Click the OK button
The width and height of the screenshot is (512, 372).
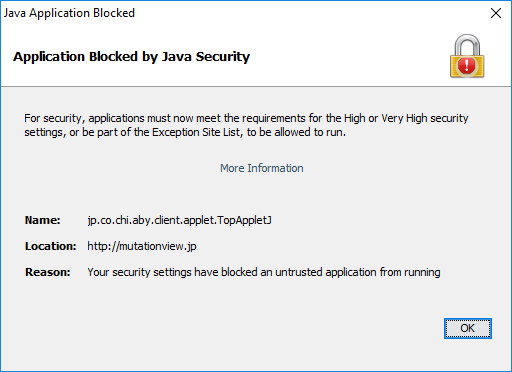tap(467, 328)
